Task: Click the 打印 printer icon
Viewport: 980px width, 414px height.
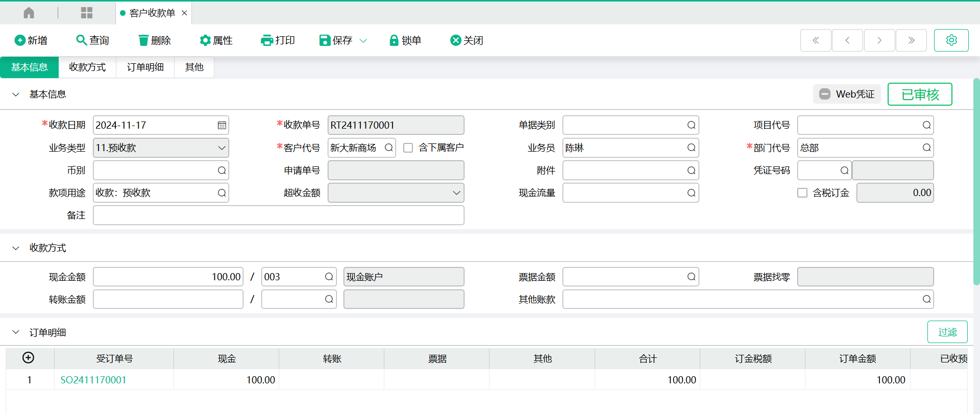Action: click(x=267, y=40)
